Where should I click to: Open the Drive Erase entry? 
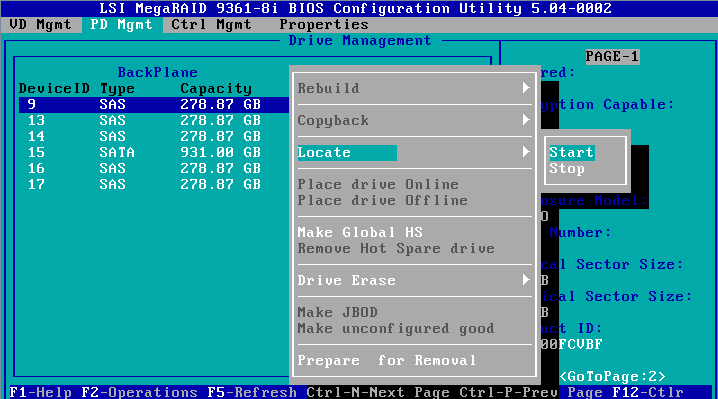pyautogui.click(x=346, y=280)
